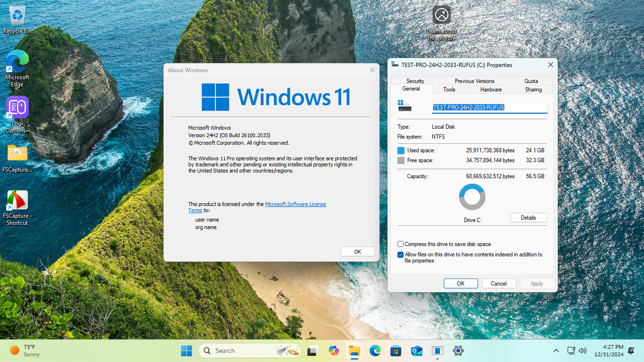Switch to the Previous Versions tab

click(474, 81)
